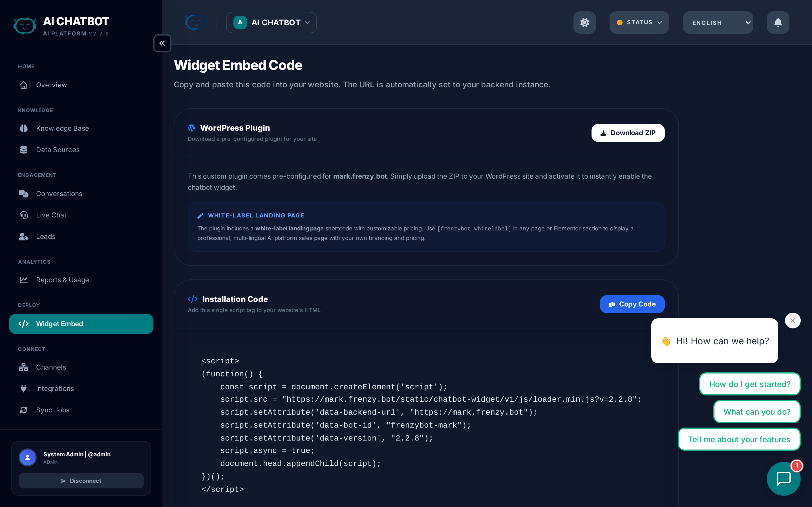The image size is (812, 507).
Task: Click the Live Chat headset icon
Action: (x=23, y=215)
